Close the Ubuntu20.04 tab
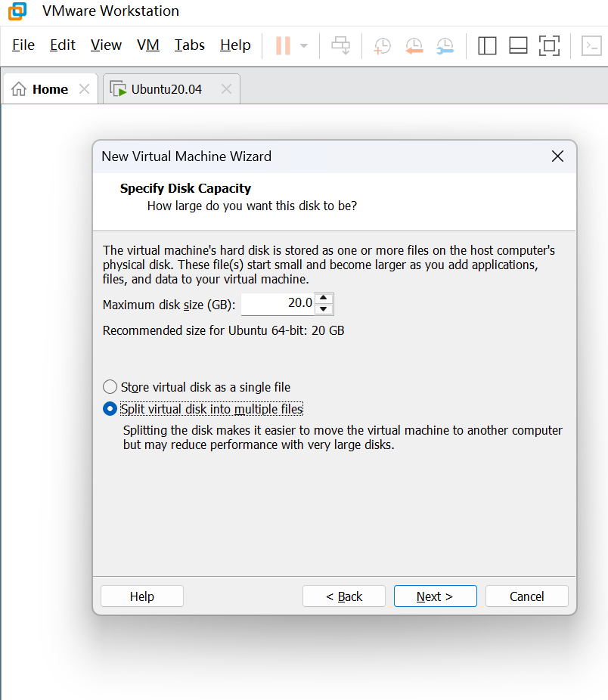This screenshot has width=608, height=700. tap(226, 89)
